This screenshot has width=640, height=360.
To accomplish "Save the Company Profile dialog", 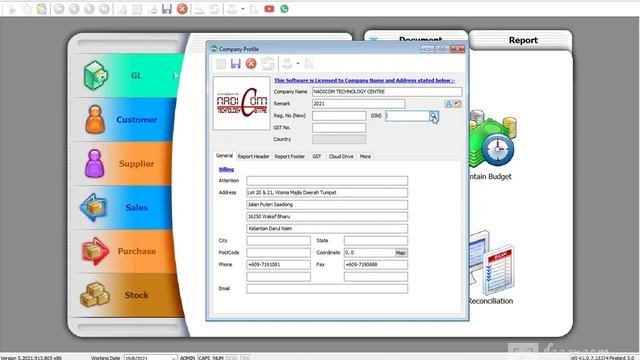I will tap(236, 63).
